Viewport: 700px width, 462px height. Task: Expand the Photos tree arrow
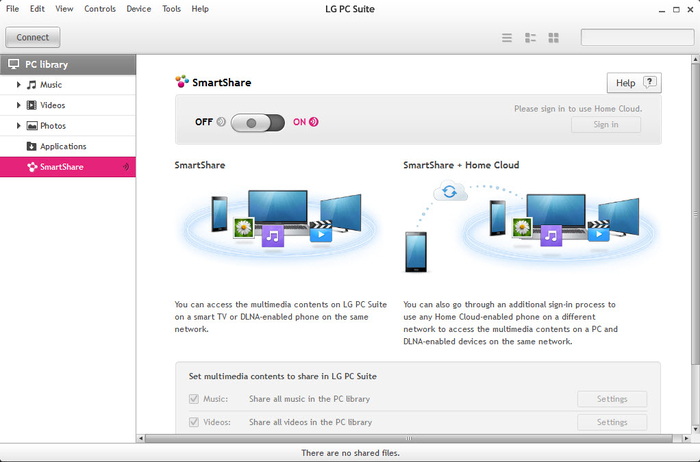coord(18,125)
